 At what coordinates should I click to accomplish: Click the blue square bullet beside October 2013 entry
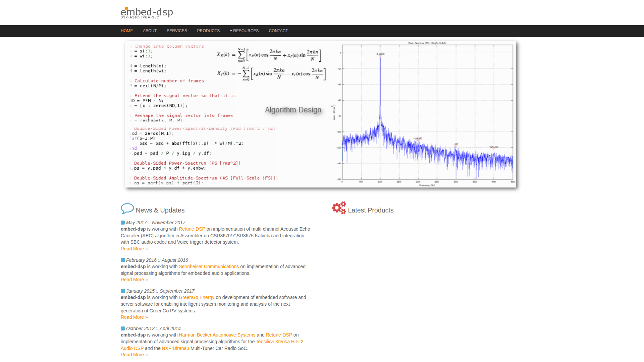(x=122, y=328)
